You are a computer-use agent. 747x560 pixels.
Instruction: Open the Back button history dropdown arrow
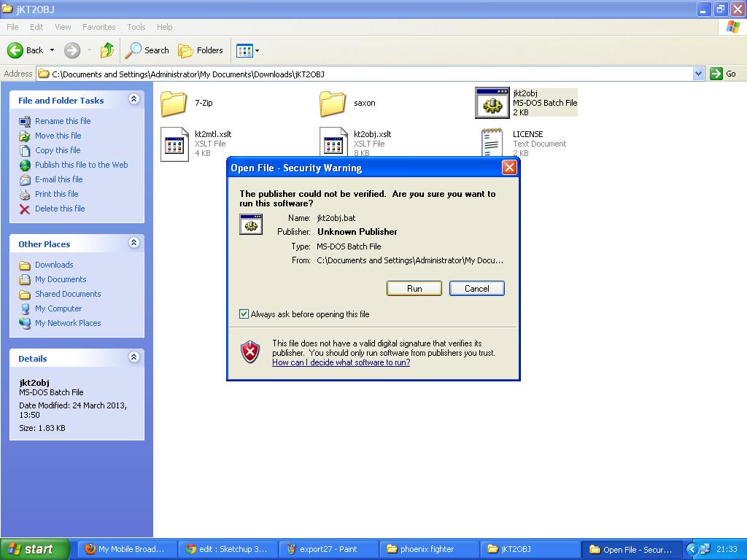point(52,50)
